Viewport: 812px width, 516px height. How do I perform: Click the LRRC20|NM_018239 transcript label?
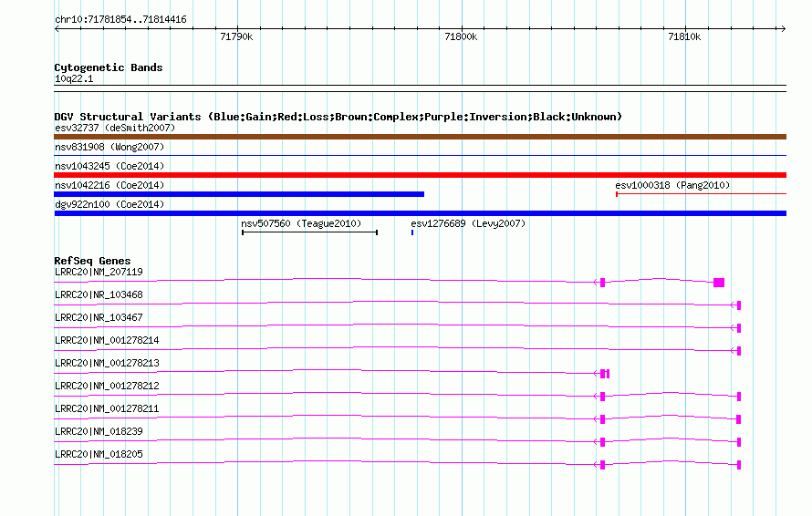coord(99,431)
